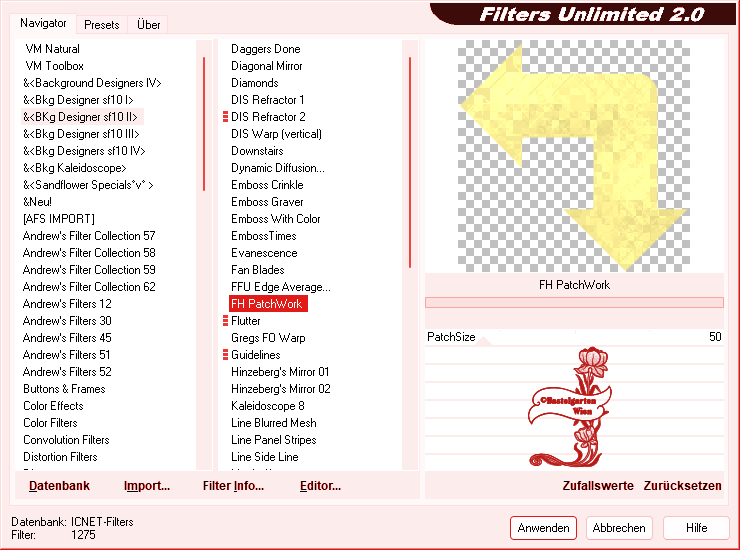
Task: Select Andrew's Filter Collection 57 category
Action: [x=89, y=236]
